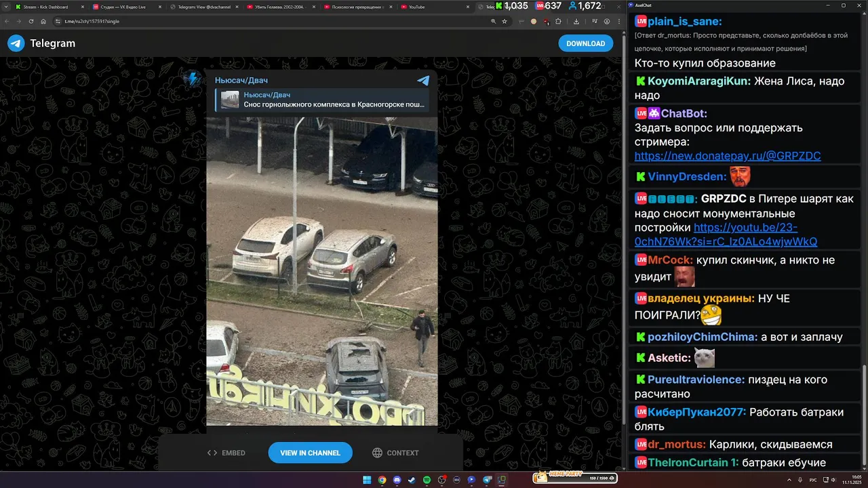The width and height of the screenshot is (868, 488).
Task: Click username dr_mortus in chat
Action: 677,445
